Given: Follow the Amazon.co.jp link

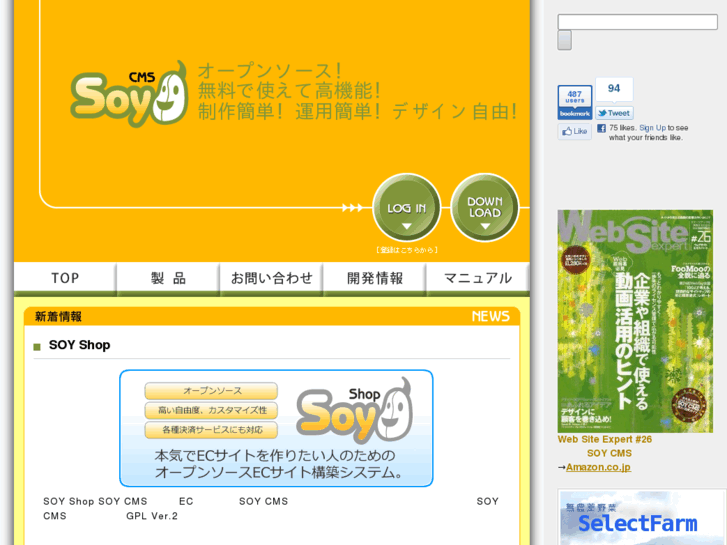Looking at the screenshot, I should [598, 467].
